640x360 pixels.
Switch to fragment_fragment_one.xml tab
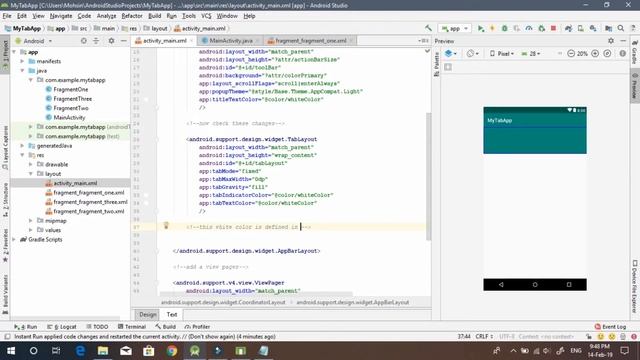click(x=311, y=41)
